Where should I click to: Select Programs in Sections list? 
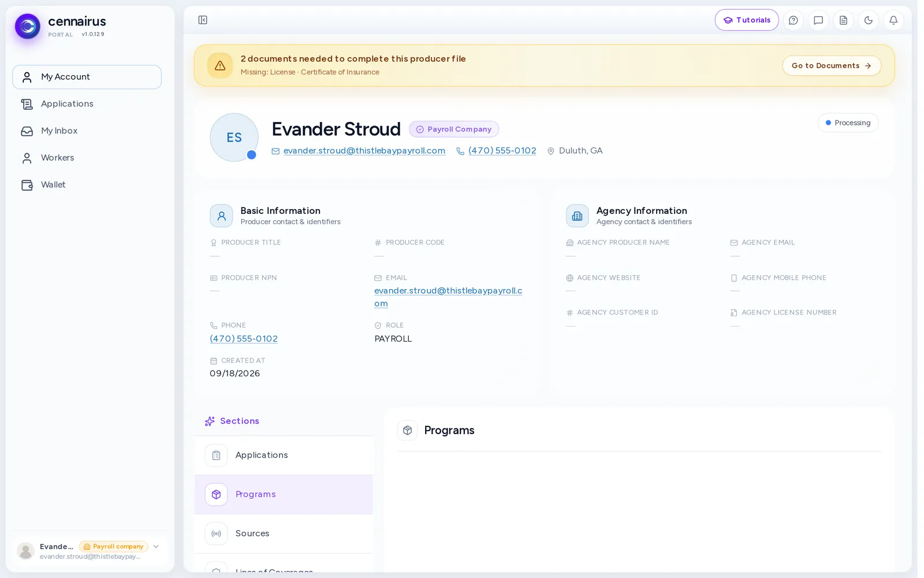coord(284,495)
